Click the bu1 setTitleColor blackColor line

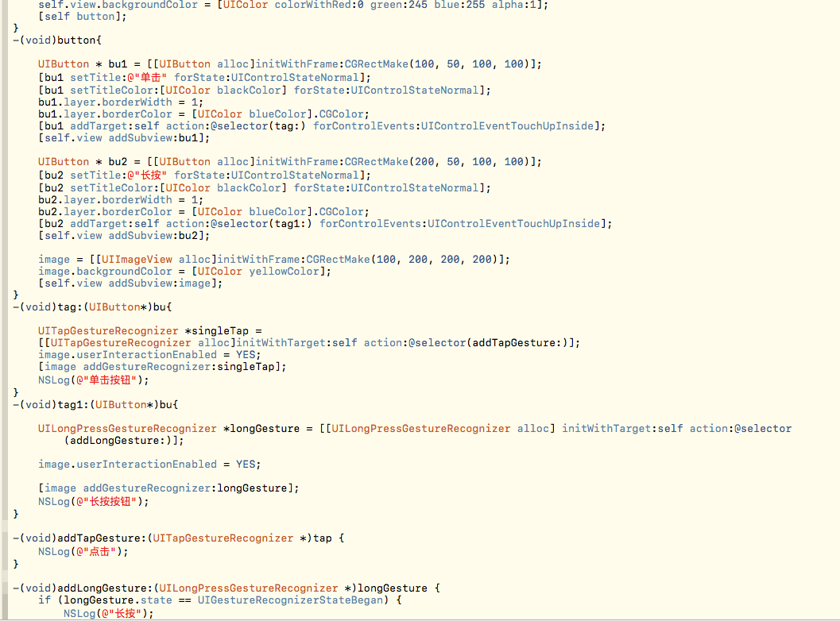(x=264, y=90)
